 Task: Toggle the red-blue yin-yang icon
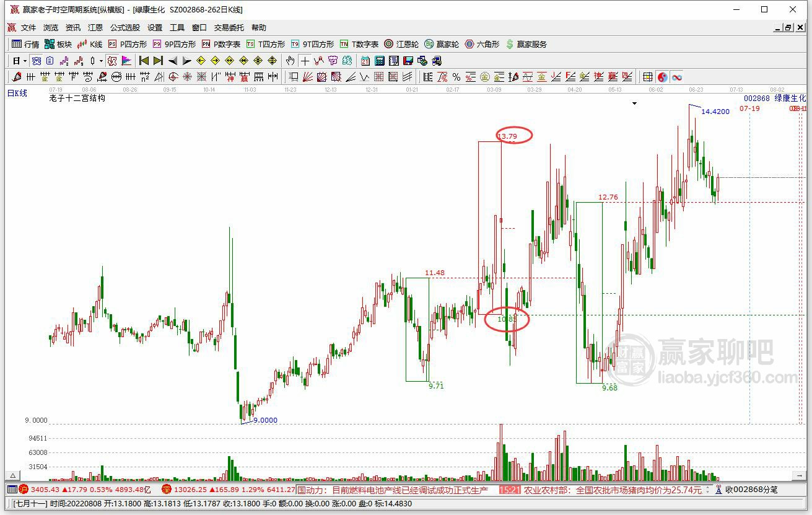(x=662, y=77)
